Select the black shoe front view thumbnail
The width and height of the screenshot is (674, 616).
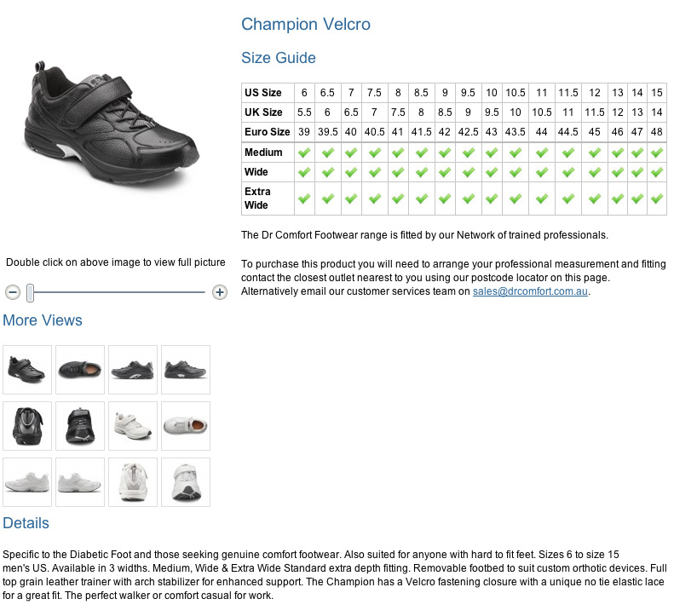80,426
